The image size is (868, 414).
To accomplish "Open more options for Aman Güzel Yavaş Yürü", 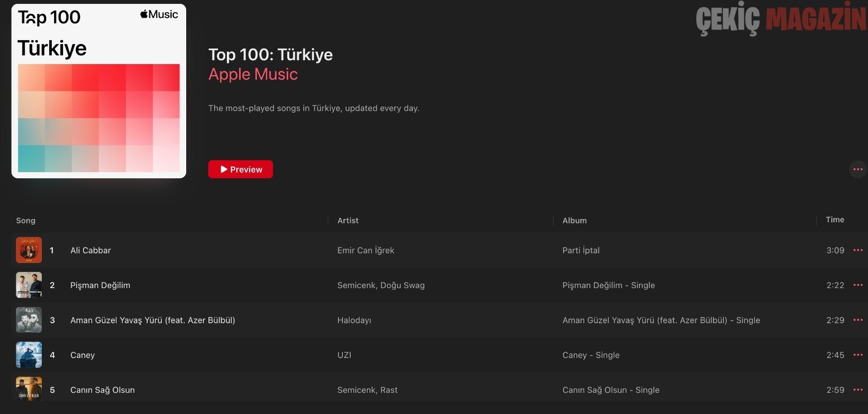I will (858, 320).
